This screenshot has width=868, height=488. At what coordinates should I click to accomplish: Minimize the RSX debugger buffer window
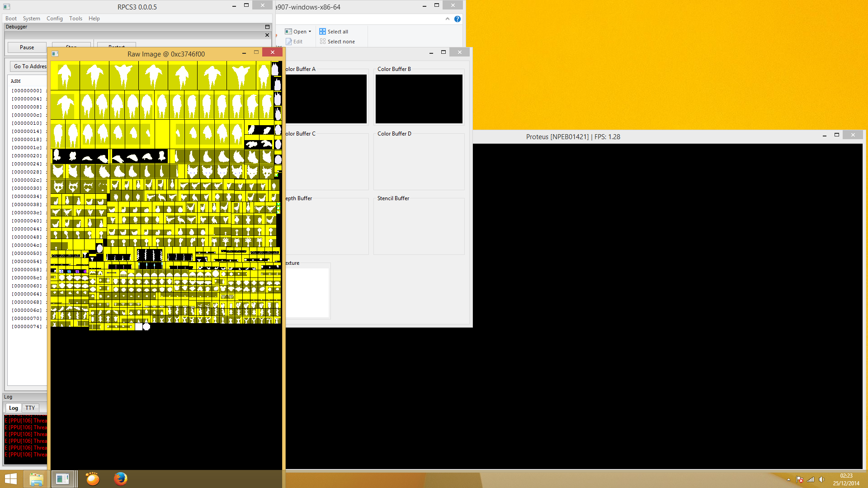pyautogui.click(x=431, y=52)
